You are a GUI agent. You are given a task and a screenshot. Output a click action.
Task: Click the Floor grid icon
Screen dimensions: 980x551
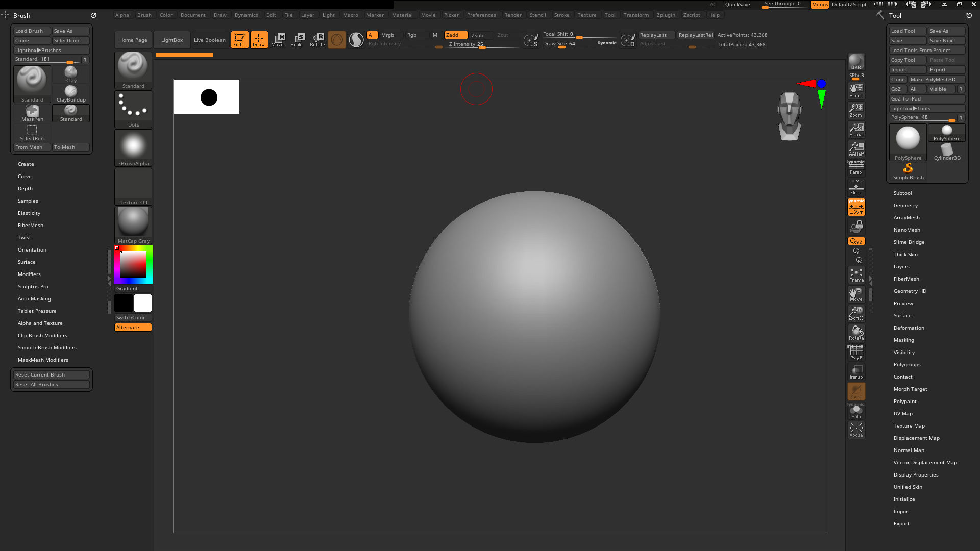click(x=856, y=188)
